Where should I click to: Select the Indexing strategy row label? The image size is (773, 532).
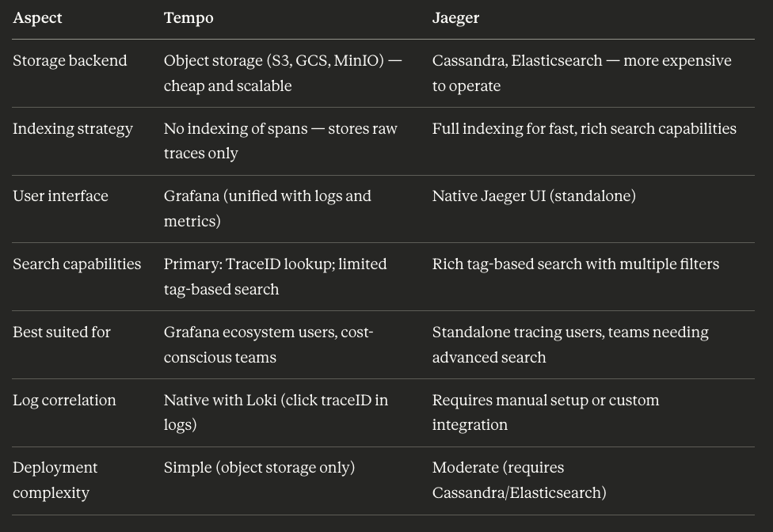[x=73, y=128]
